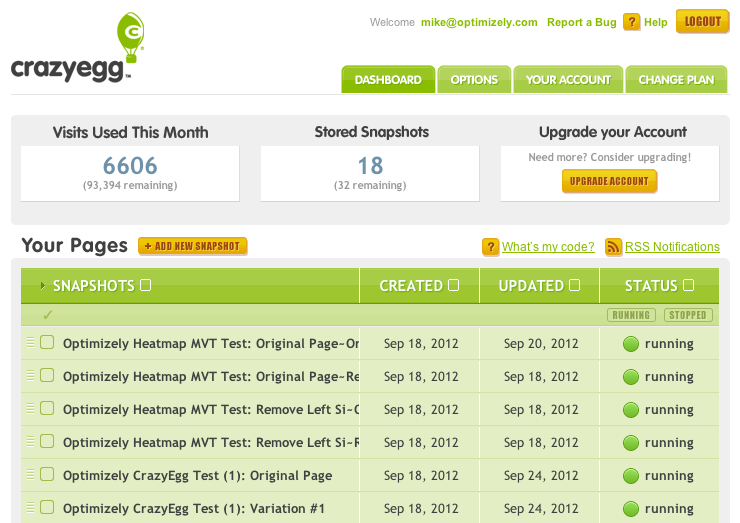Click the Add New Snapshot button

point(192,246)
